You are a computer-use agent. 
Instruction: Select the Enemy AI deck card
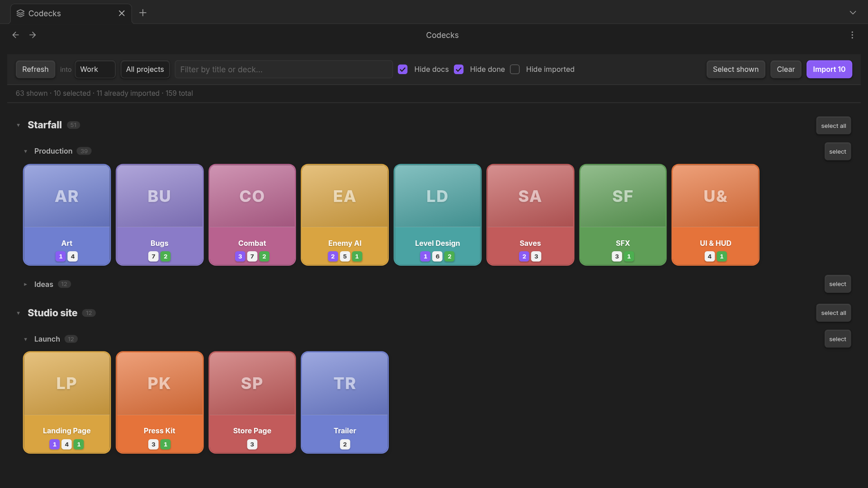(x=344, y=215)
